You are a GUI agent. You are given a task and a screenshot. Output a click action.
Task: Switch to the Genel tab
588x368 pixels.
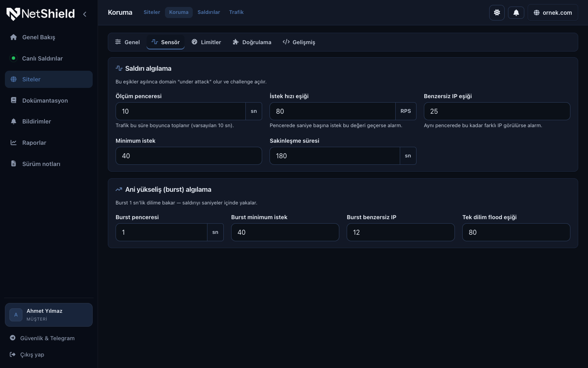(127, 42)
